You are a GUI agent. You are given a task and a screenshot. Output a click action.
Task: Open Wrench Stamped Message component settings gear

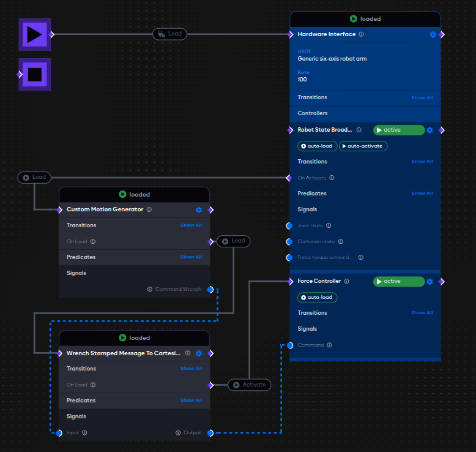[x=199, y=353]
